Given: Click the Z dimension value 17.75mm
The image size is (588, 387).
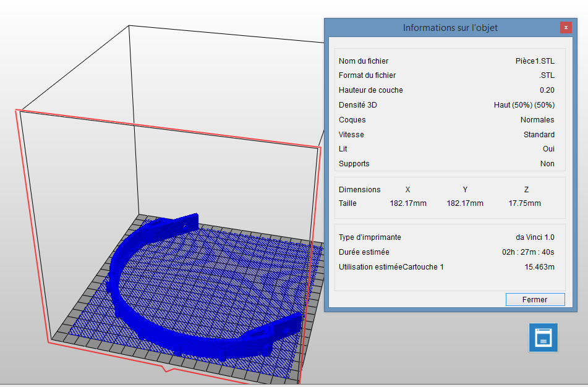Looking at the screenshot, I should tap(524, 203).
